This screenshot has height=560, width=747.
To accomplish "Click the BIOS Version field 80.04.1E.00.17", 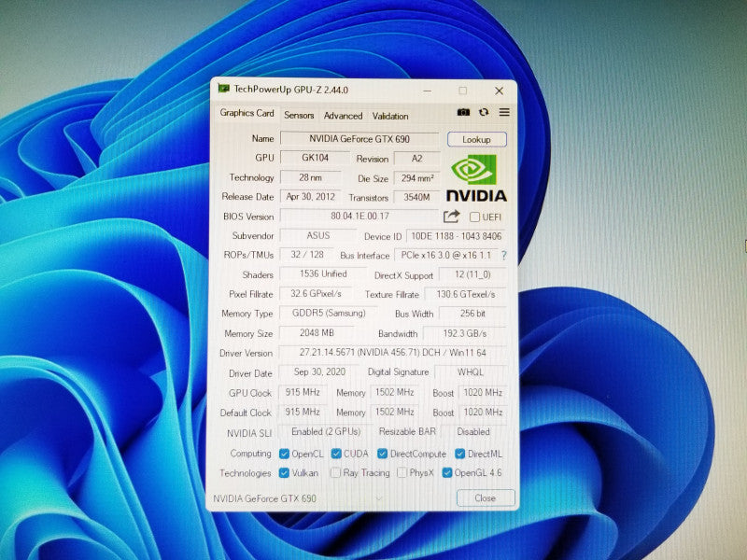I will [x=359, y=216].
